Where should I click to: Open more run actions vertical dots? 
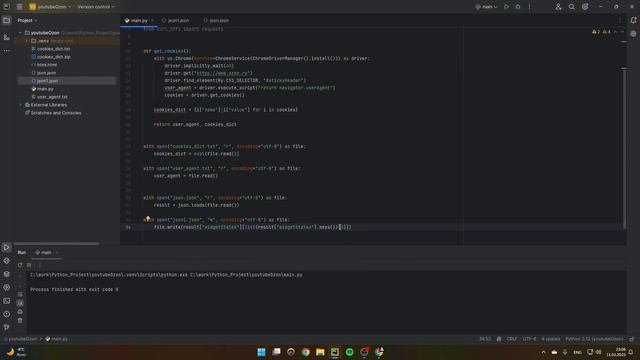pyautogui.click(x=529, y=7)
